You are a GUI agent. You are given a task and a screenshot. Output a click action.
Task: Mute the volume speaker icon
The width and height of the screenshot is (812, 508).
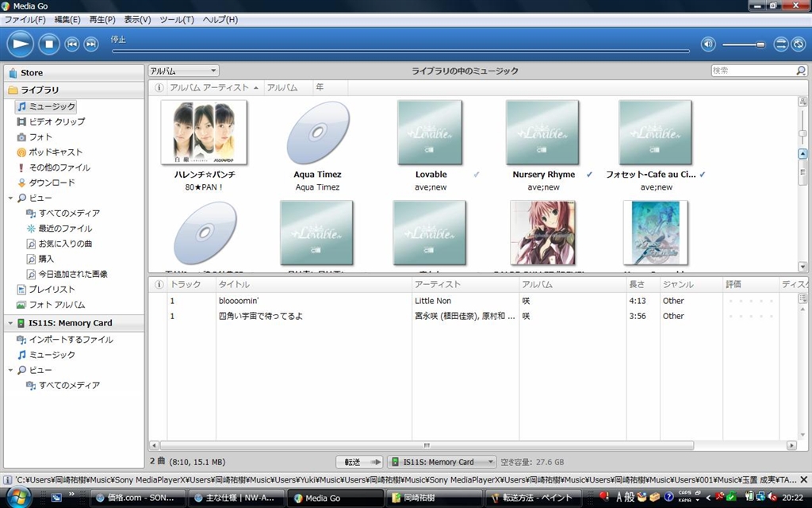point(708,44)
